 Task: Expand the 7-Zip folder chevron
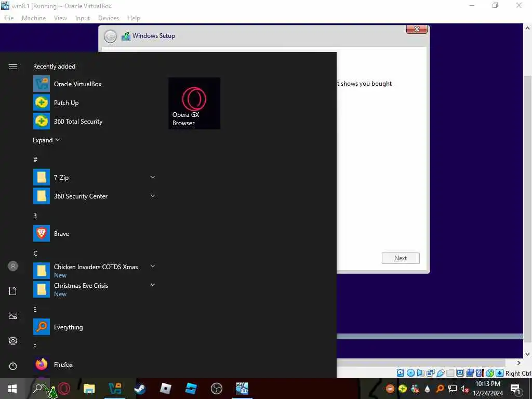click(153, 177)
